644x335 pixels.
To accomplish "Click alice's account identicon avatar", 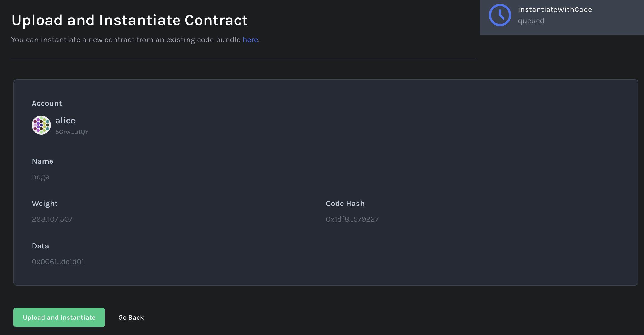I will pos(41,125).
